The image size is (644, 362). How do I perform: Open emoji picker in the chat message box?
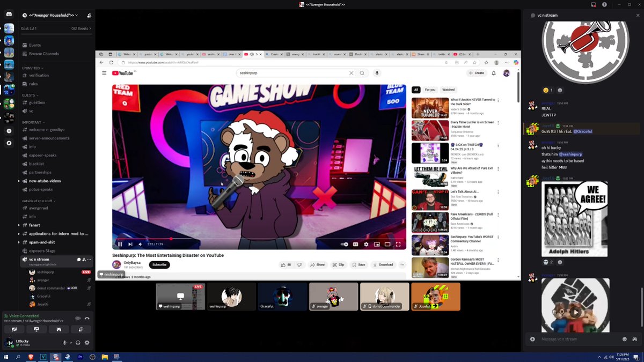click(x=624, y=339)
